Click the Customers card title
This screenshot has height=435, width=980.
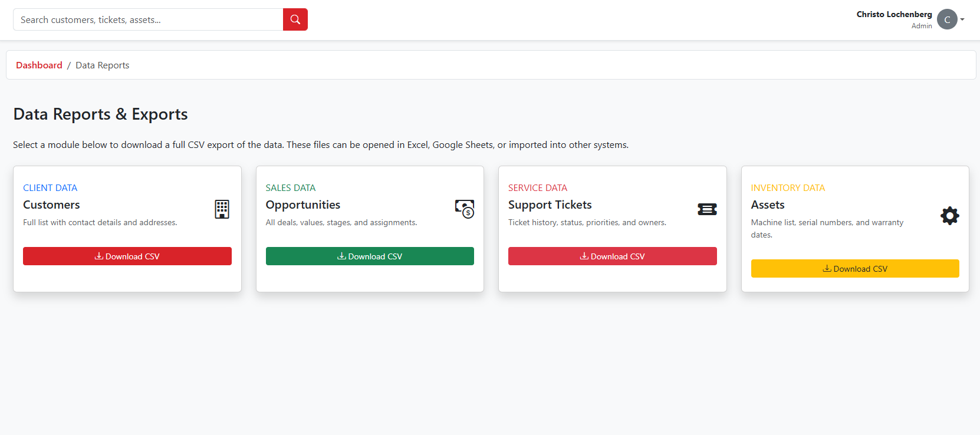(51, 205)
